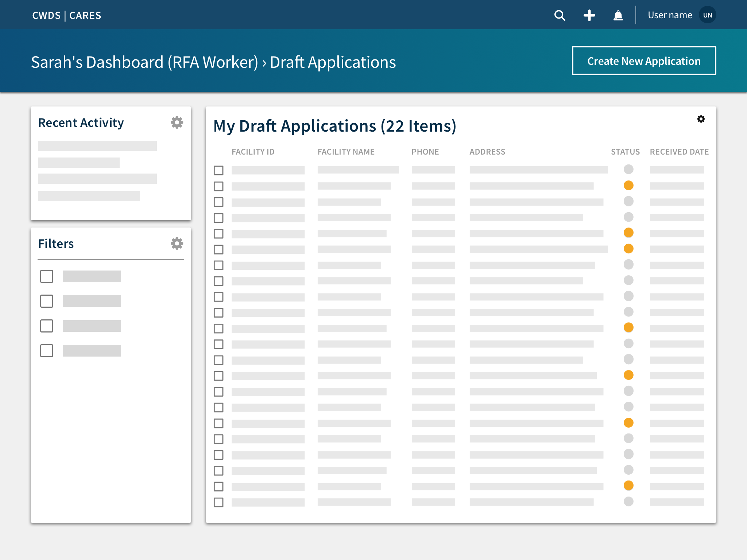The width and height of the screenshot is (747, 560).
Task: Click CWDS | CARES logo
Action: 67,15
